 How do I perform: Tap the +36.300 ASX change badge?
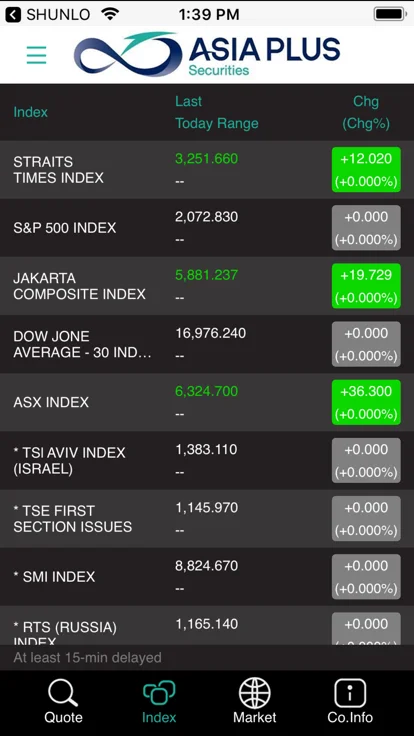click(x=366, y=402)
